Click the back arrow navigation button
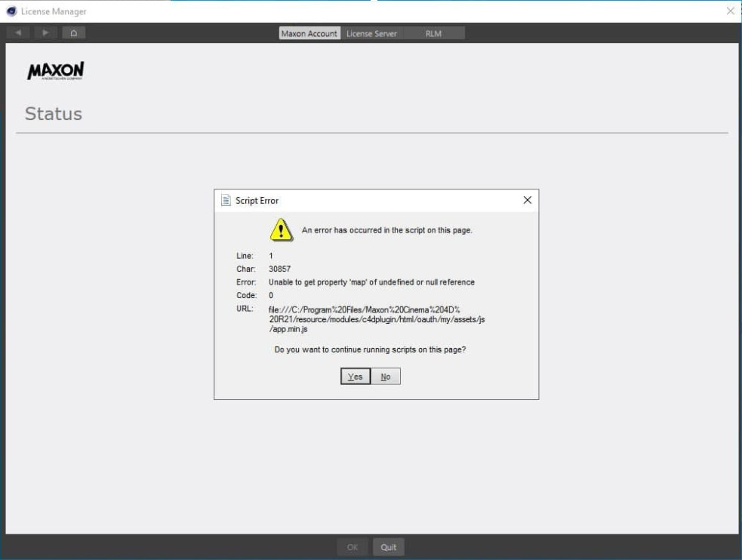 click(18, 33)
